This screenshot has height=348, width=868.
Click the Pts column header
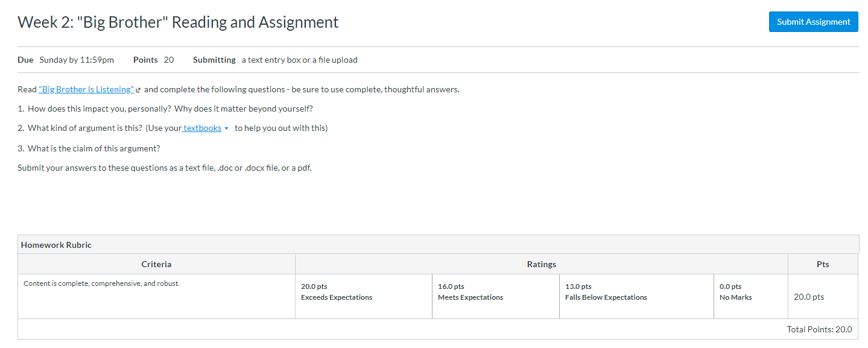823,264
